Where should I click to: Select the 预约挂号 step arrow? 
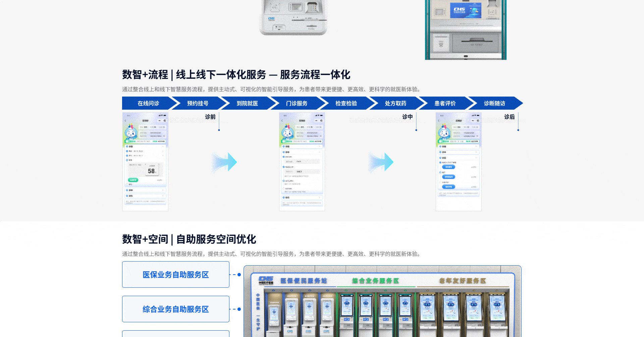coord(198,103)
